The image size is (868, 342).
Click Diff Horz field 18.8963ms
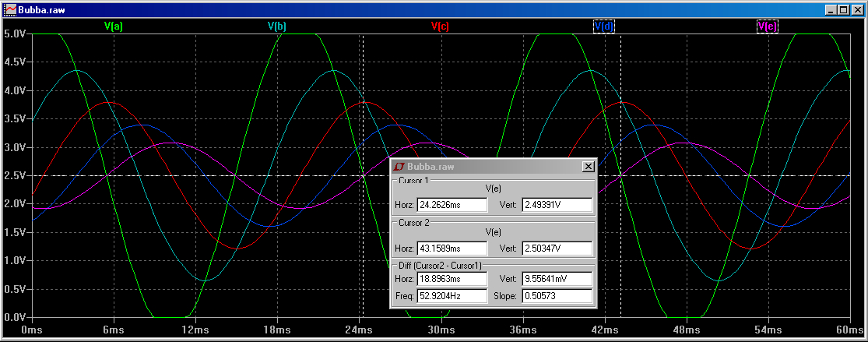(x=452, y=279)
